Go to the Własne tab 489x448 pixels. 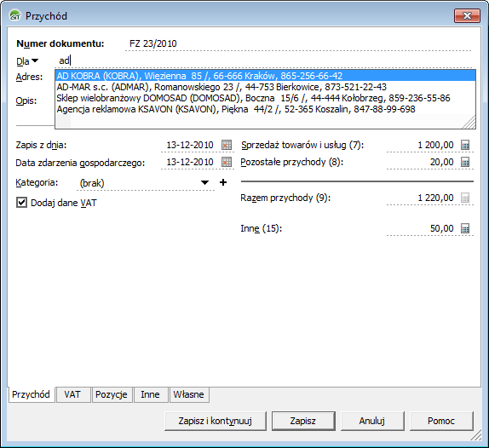188,394
